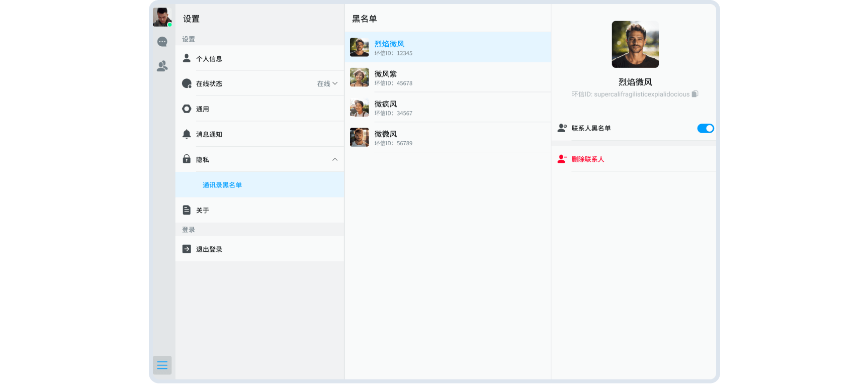
Task: Open 通用 settings
Action: point(203,109)
